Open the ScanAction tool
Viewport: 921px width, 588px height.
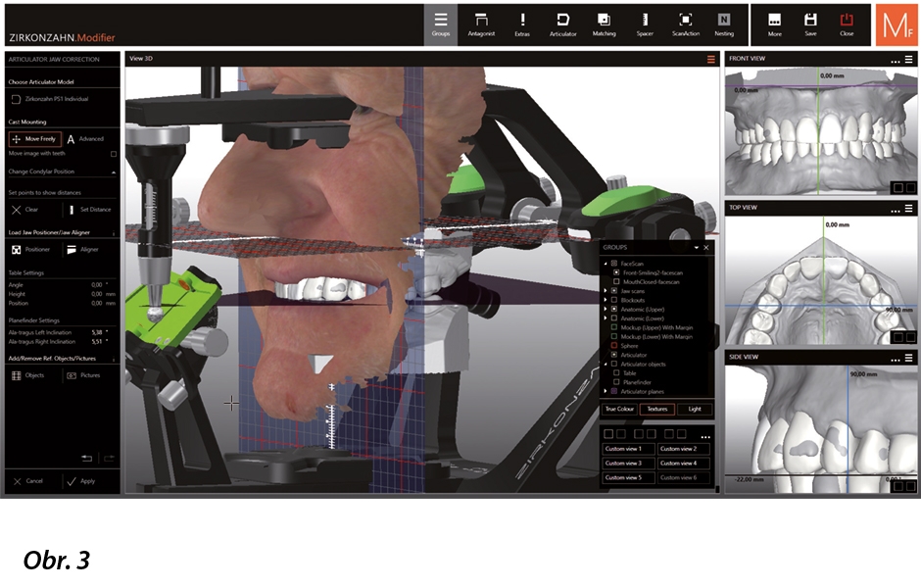pyautogui.click(x=686, y=25)
